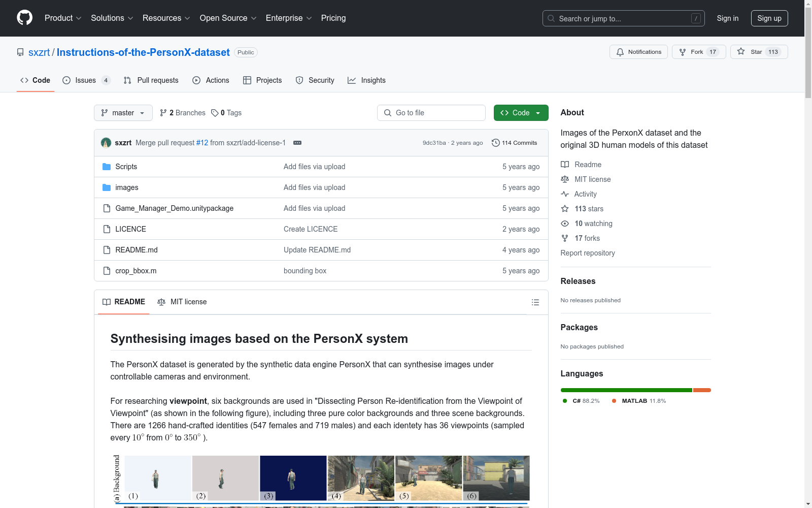
Task: Open the master branch dropdown
Action: [x=123, y=113]
